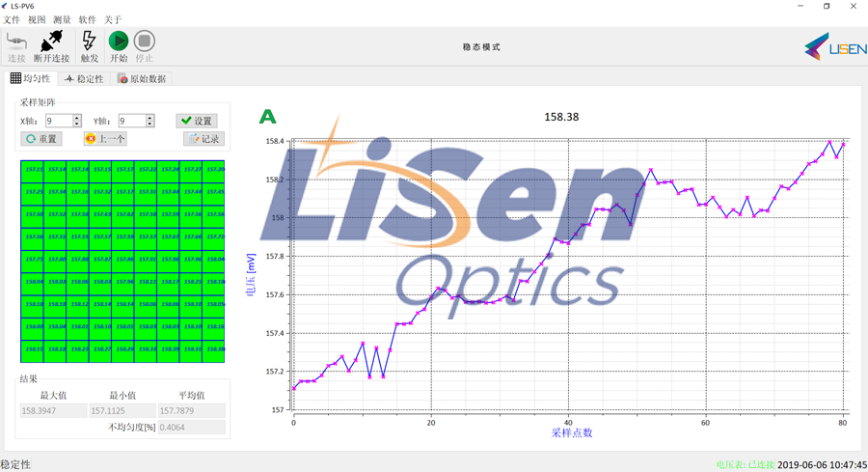
Task: Increase the Y轴 spinner value
Action: point(149,118)
